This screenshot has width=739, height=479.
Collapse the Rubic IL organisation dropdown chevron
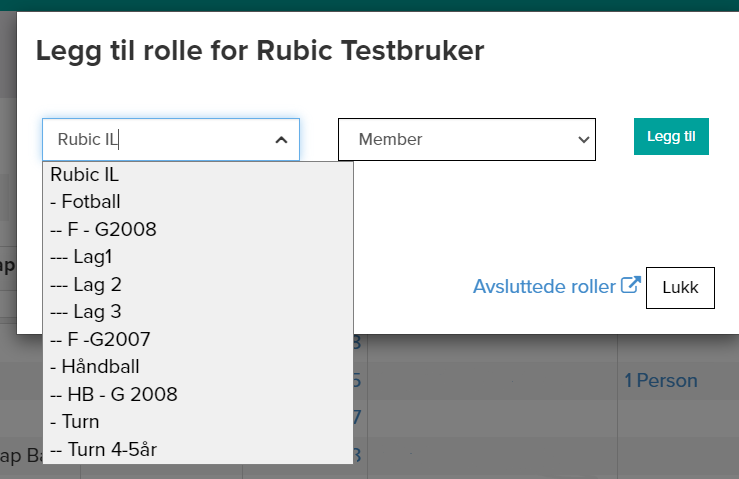(281, 140)
